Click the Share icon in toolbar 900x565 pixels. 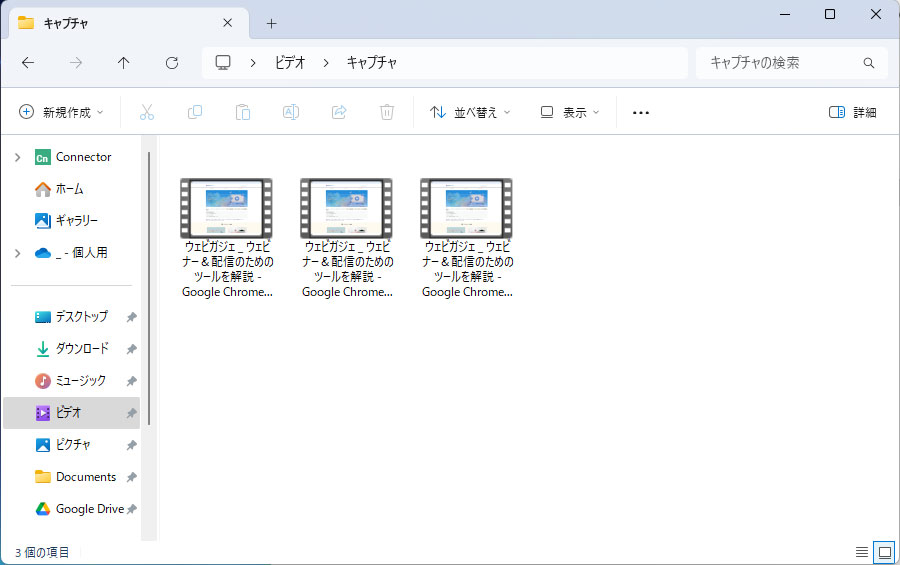(x=339, y=112)
